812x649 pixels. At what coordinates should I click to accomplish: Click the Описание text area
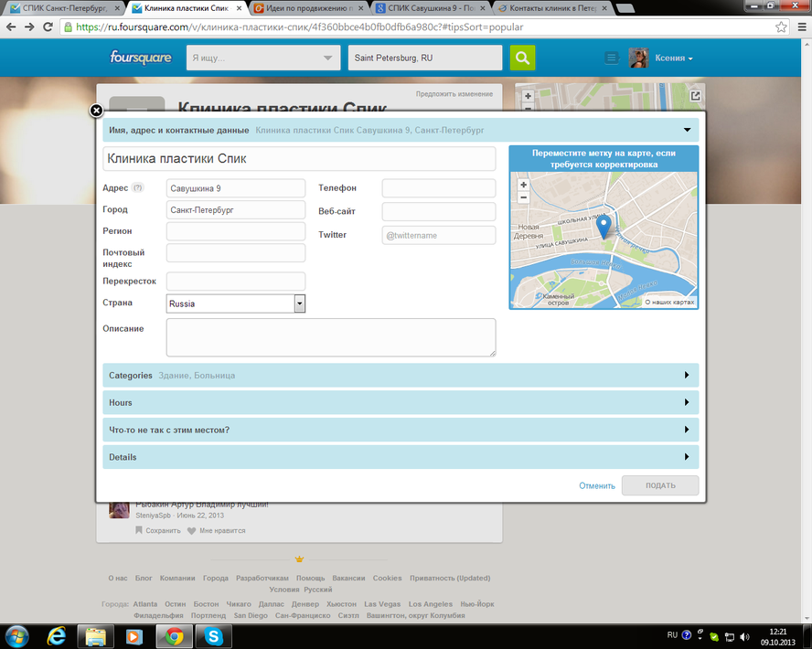coord(331,337)
